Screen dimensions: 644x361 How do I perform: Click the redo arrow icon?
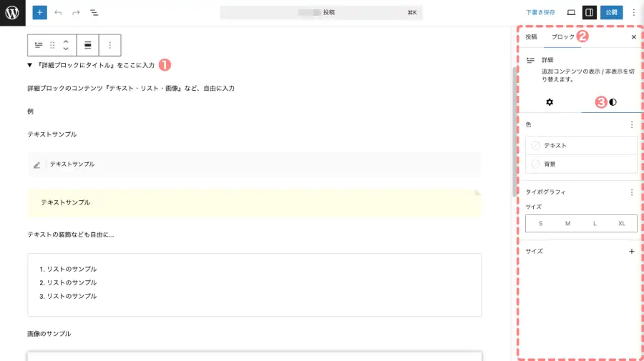[x=76, y=13]
